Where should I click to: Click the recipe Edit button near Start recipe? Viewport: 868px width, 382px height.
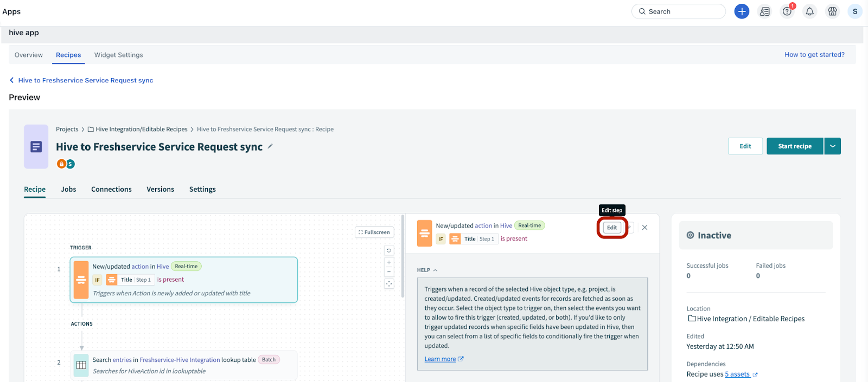pyautogui.click(x=745, y=146)
